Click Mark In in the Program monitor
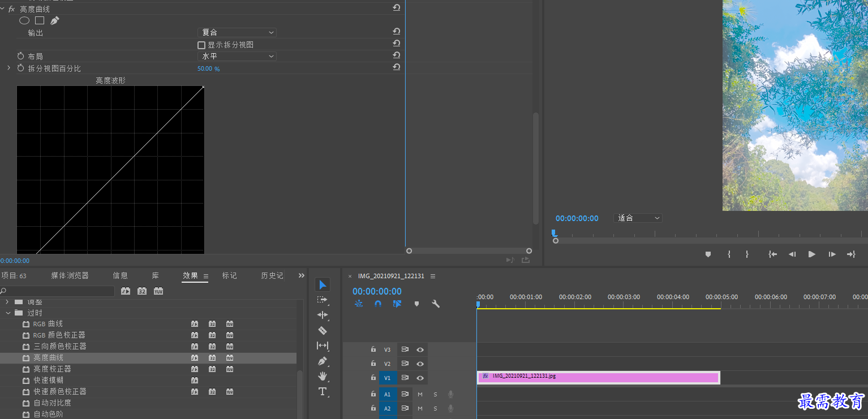868x419 pixels. 729,254
